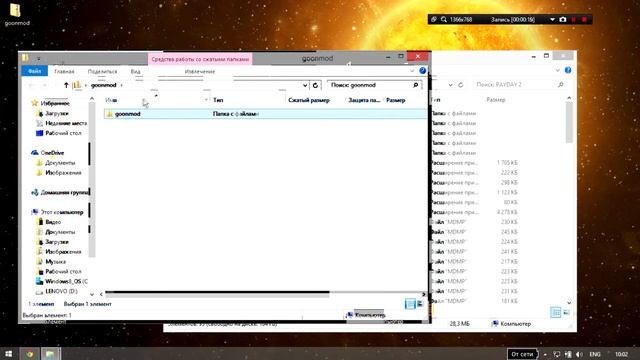The height and width of the screenshot is (360, 640).
Task: Open Изображения under OneDrive
Action: pos(59,173)
